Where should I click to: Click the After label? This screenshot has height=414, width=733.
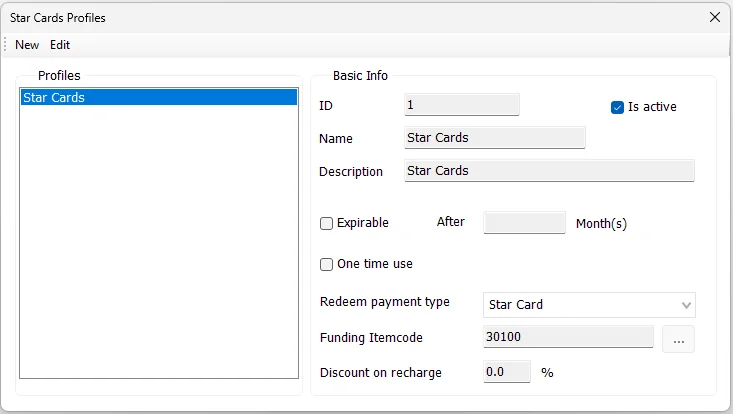click(451, 221)
